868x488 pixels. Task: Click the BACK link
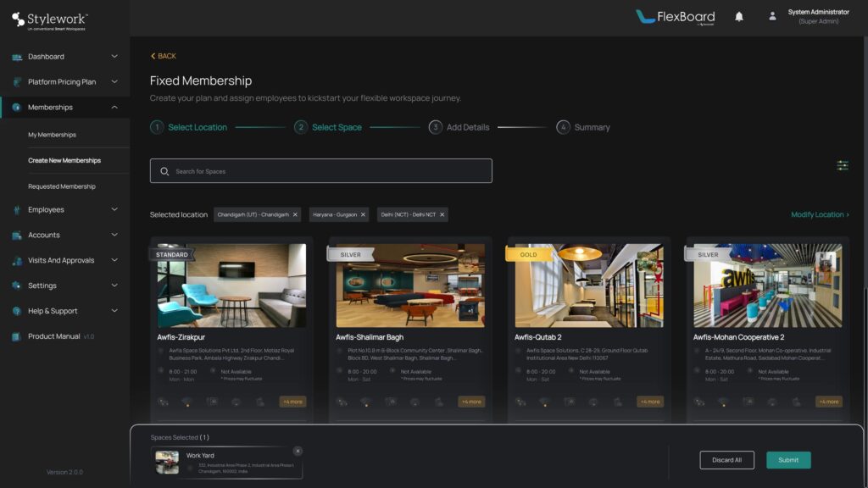tap(164, 56)
